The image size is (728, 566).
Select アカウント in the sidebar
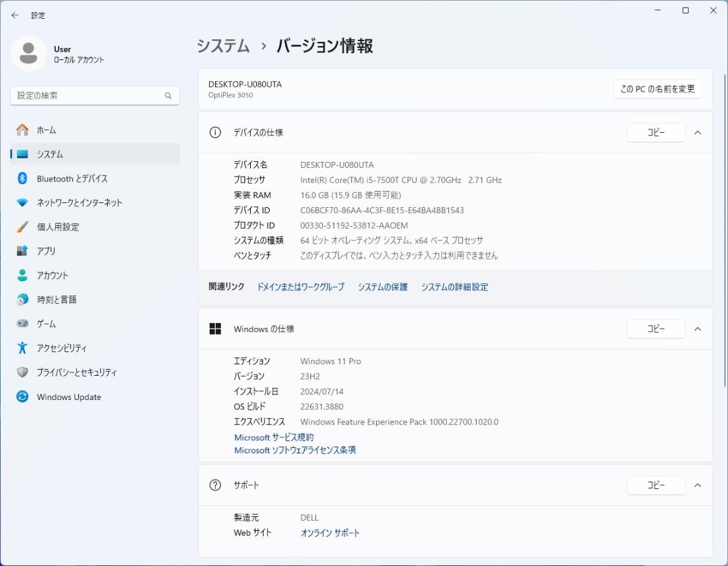(x=95, y=275)
